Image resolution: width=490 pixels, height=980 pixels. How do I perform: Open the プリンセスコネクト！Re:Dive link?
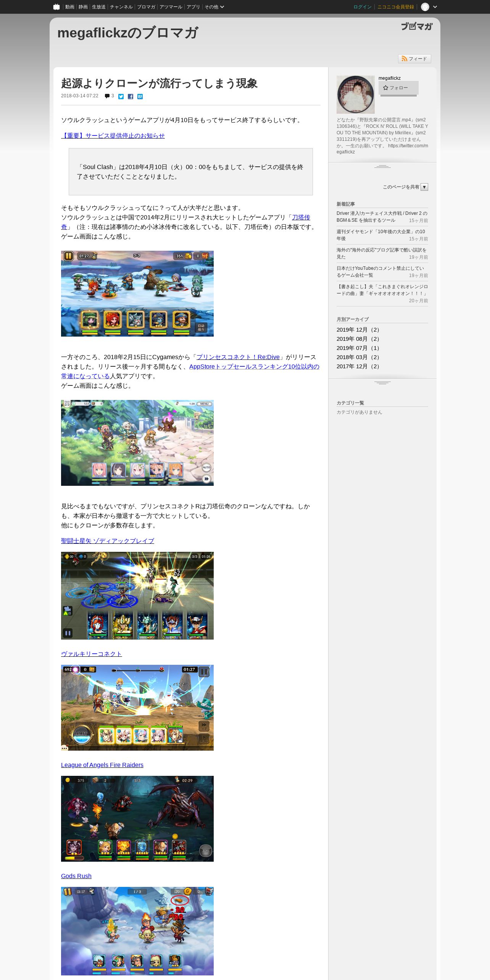(x=238, y=357)
